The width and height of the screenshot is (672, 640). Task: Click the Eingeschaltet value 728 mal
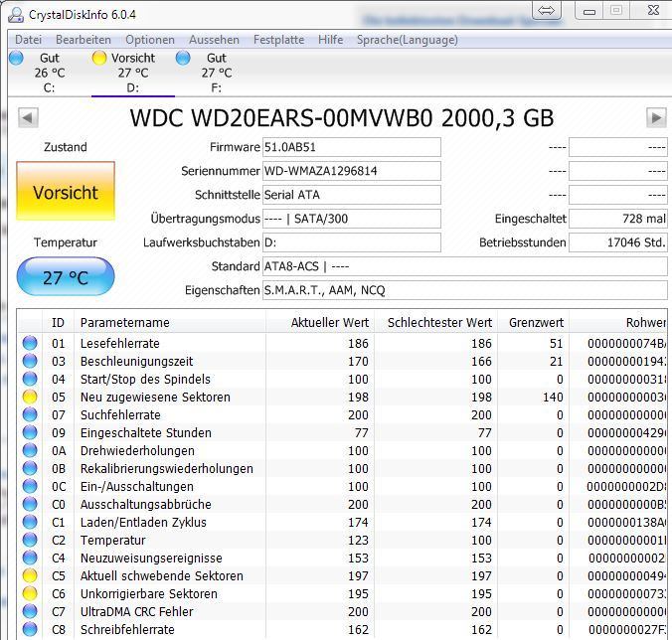pos(618,219)
